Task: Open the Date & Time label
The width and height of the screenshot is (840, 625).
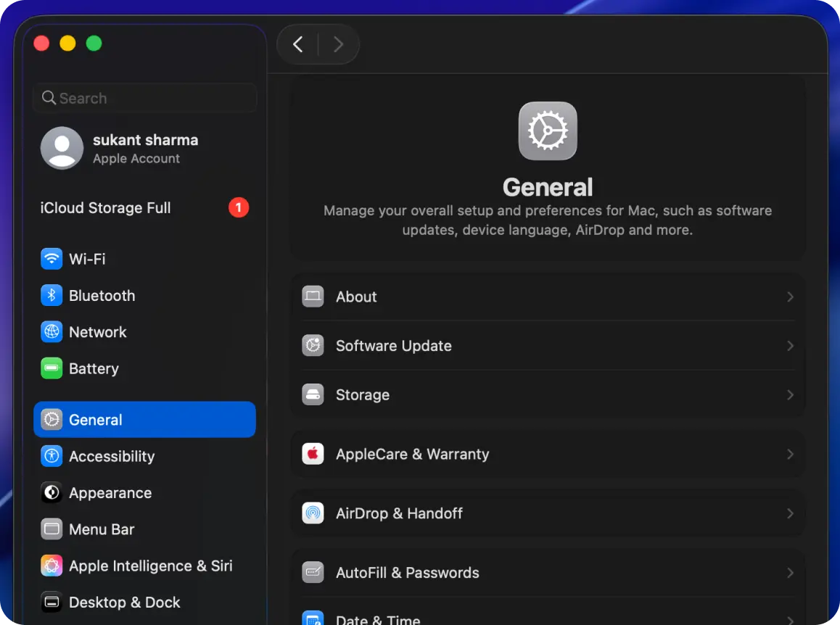Action: click(x=378, y=620)
